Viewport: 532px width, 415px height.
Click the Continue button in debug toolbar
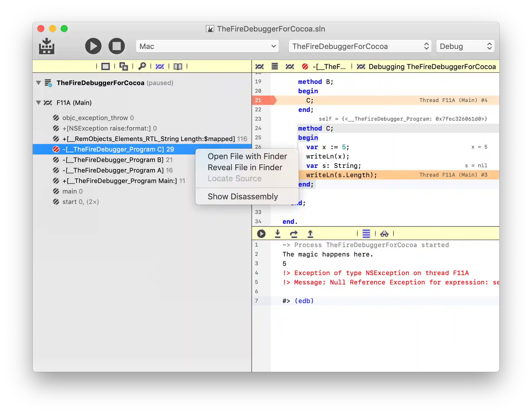[261, 234]
